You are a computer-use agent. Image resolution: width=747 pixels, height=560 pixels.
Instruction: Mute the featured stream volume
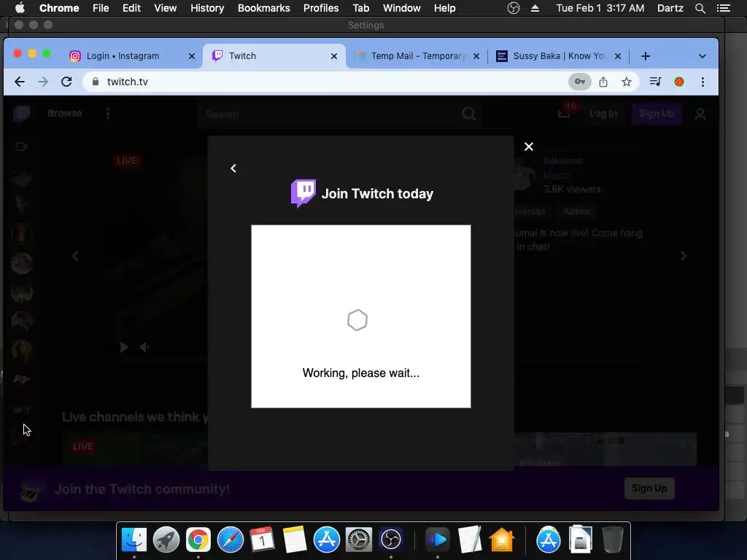pyautogui.click(x=144, y=347)
